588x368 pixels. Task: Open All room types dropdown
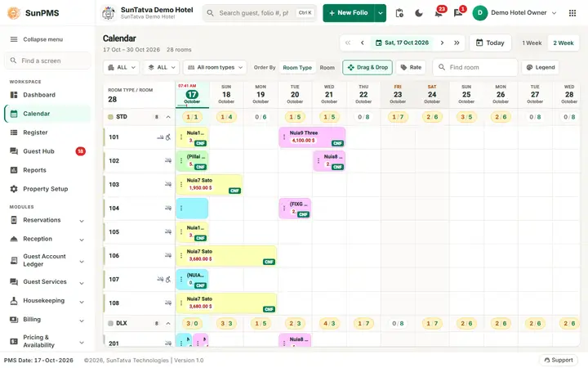click(215, 67)
